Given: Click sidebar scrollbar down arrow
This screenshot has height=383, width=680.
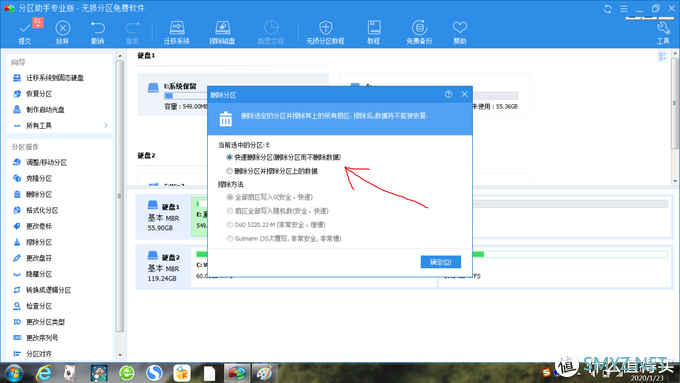Looking at the screenshot, I should coord(120,355).
